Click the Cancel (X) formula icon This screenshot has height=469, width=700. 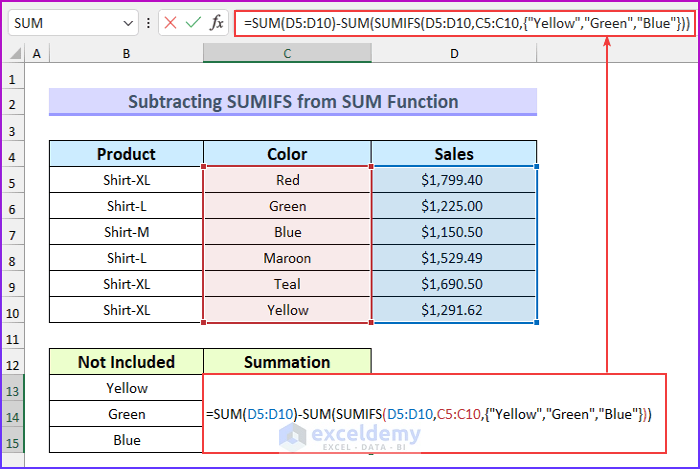171,23
